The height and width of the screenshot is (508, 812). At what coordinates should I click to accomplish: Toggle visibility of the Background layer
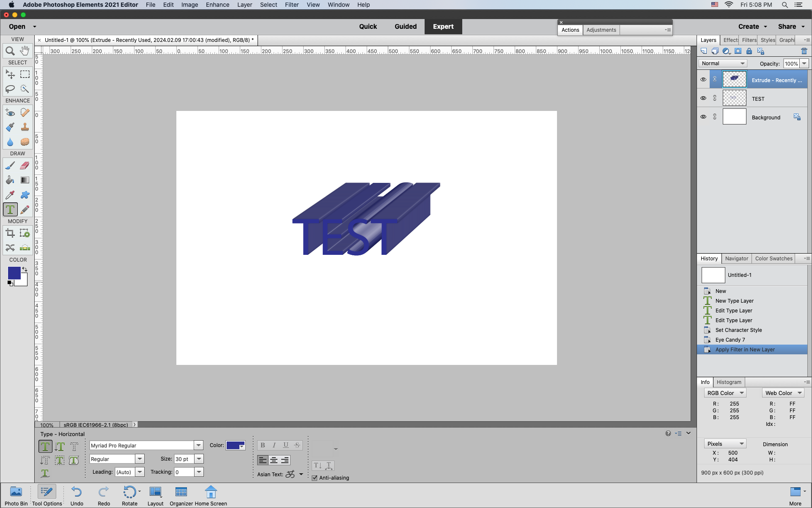click(703, 116)
